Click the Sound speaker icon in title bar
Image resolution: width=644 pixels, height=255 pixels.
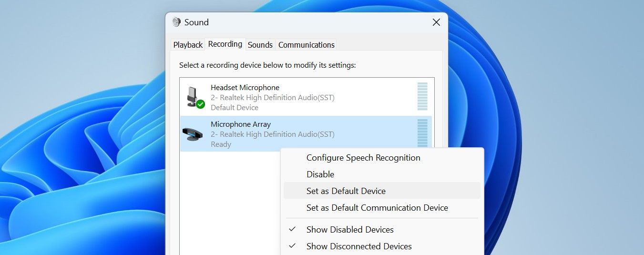[x=176, y=22]
